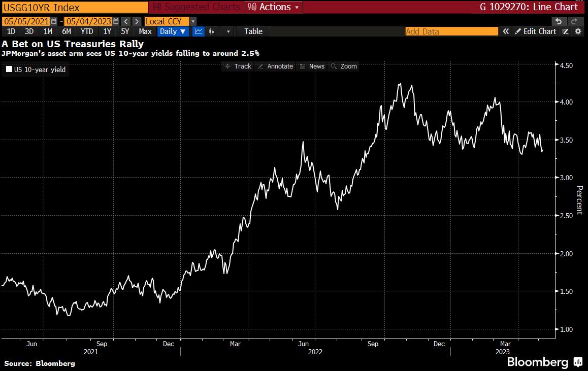Open chart settings gear

point(578,31)
